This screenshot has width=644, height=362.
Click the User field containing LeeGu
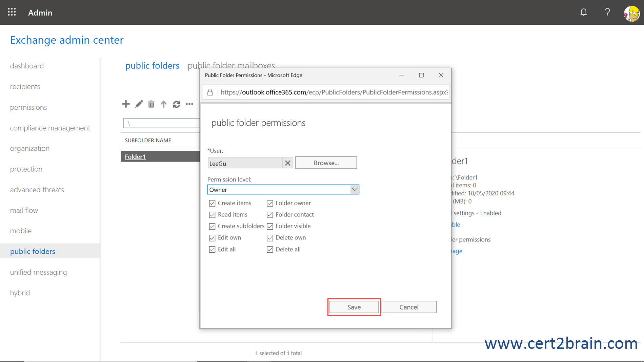pyautogui.click(x=245, y=163)
